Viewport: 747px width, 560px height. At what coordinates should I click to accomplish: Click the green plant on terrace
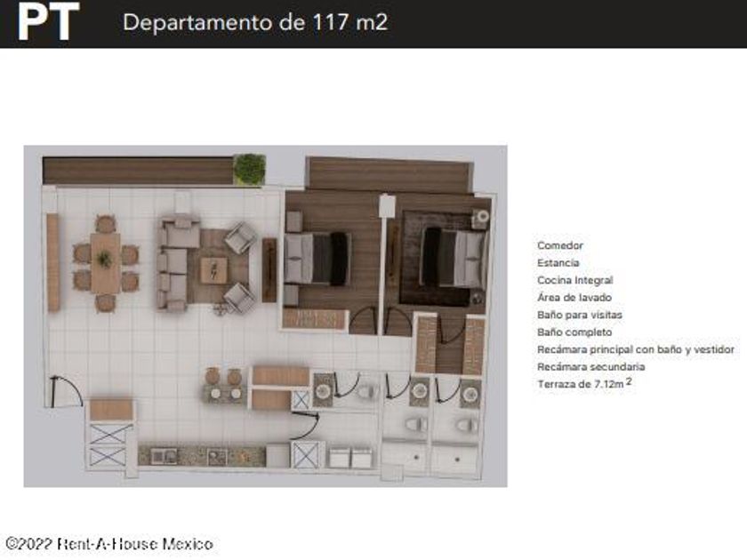coord(249,169)
